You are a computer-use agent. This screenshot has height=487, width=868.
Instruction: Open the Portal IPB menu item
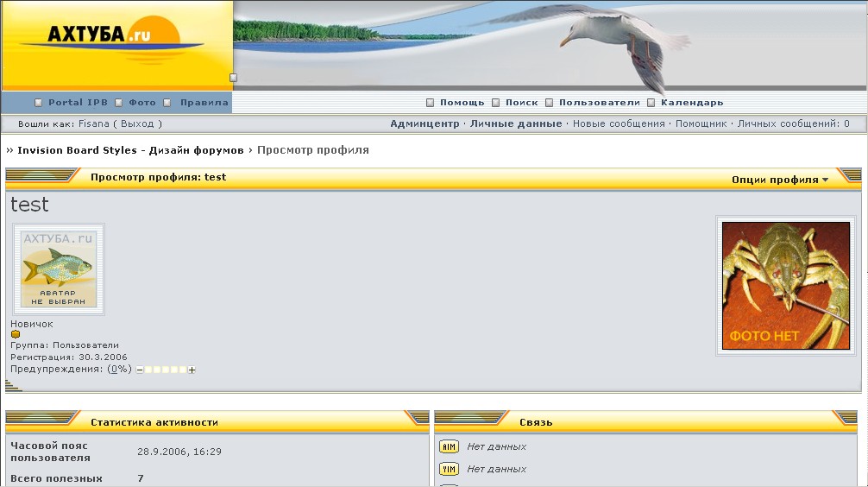tap(78, 103)
